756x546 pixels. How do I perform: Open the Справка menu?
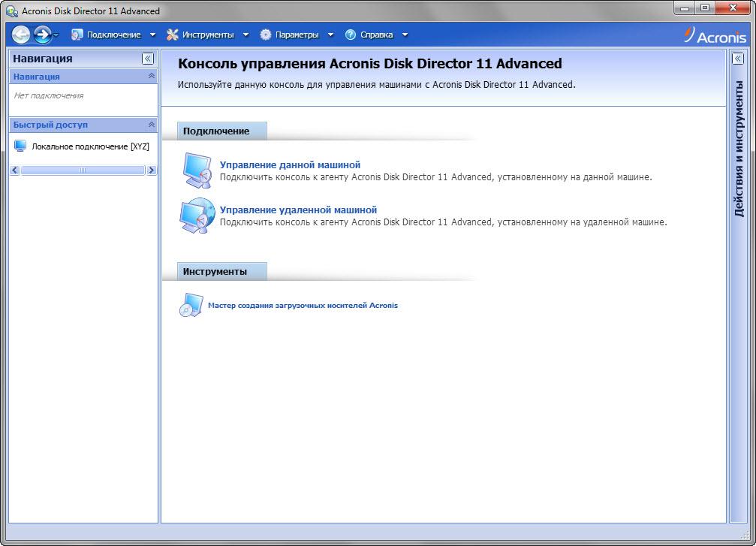377,35
